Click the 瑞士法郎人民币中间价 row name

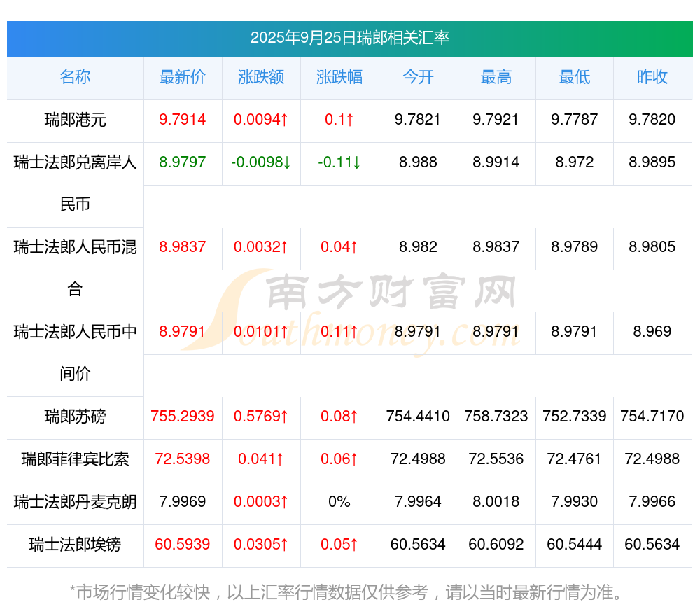(75, 352)
